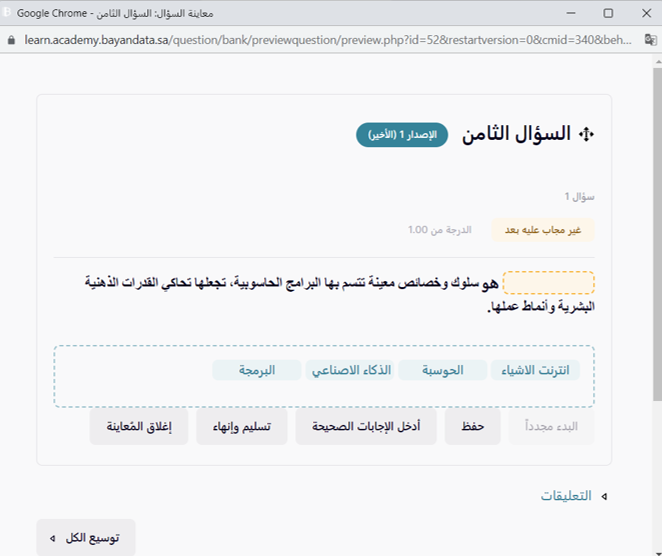The height and width of the screenshot is (556, 662).
Task: Select the الذكاء الاصطناعي answer choice
Action: (x=349, y=371)
